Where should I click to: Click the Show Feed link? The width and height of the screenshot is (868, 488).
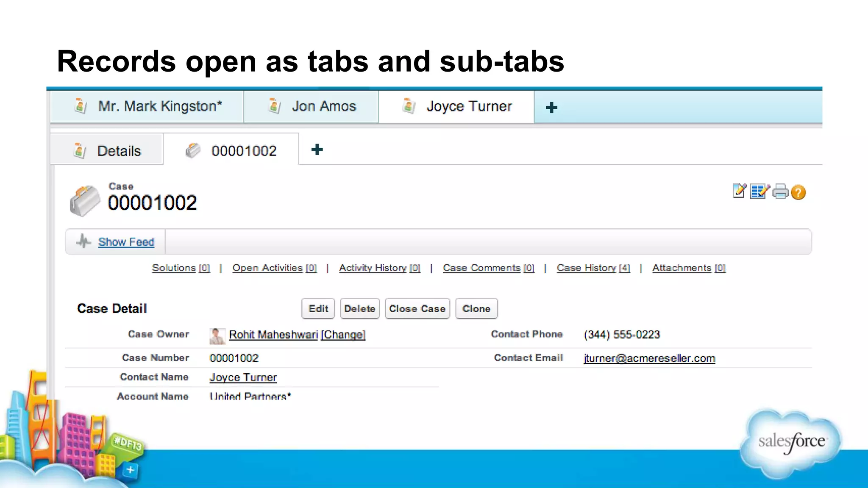point(126,242)
